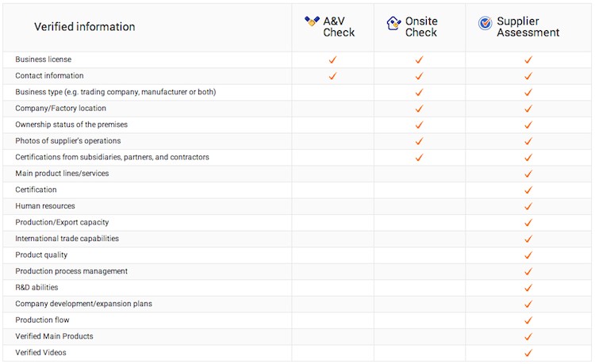Click the A&V Check badge icon
This screenshot has height=364, width=595.
(x=312, y=22)
